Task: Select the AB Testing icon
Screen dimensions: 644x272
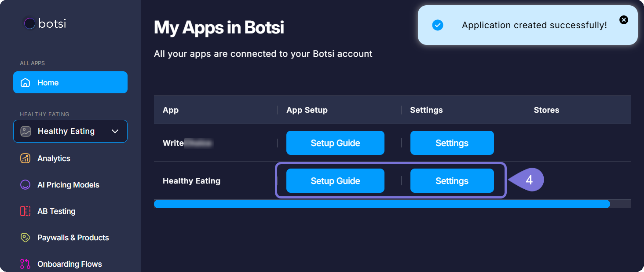Action: click(25, 211)
